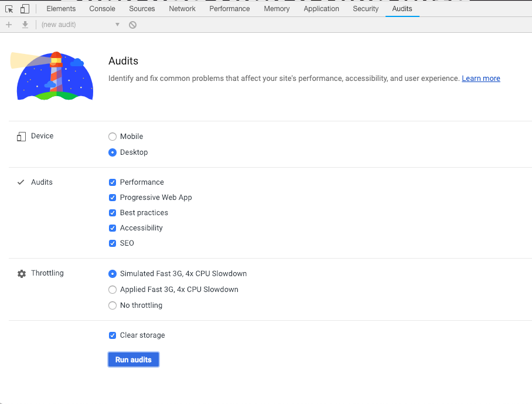Select the No throttling option

(x=112, y=305)
